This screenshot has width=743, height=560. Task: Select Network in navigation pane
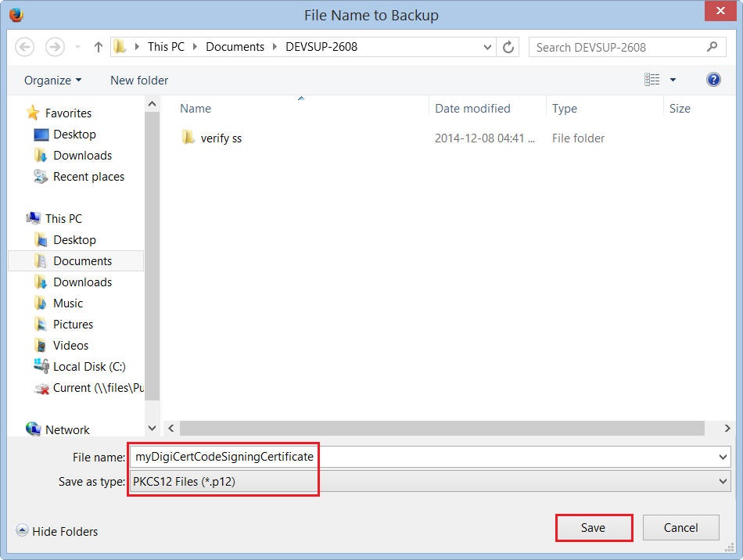[67, 430]
